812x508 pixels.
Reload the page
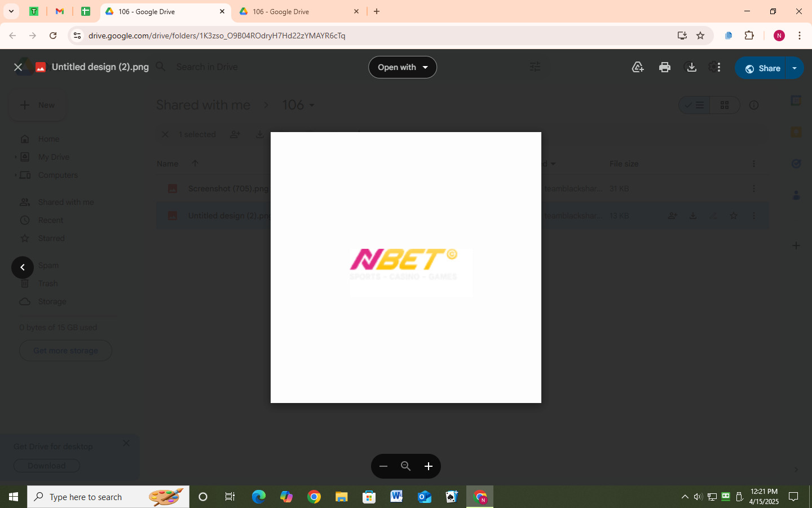(53, 36)
